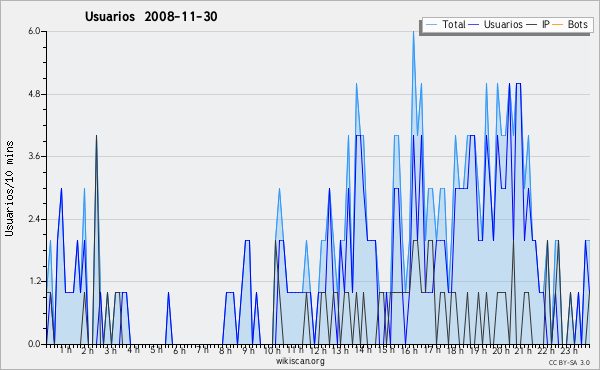Click the 4 h x-axis label
The image size is (600, 370).
click(133, 350)
